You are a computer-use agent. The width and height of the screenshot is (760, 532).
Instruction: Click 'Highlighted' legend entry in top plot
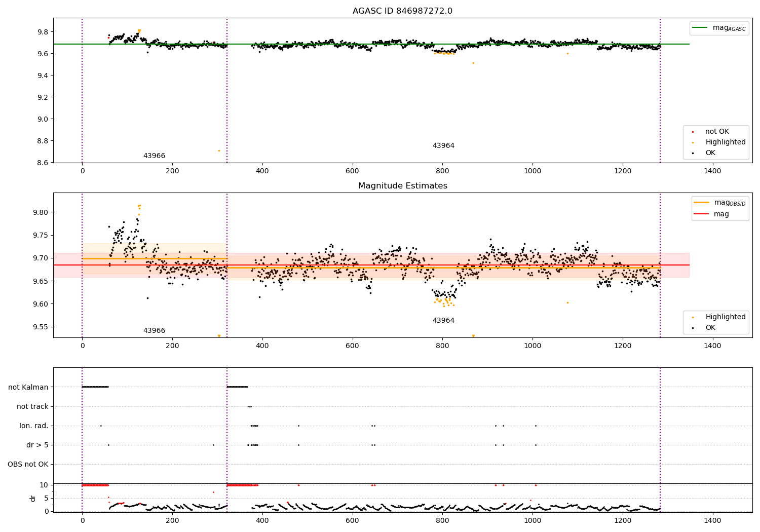[726, 142]
